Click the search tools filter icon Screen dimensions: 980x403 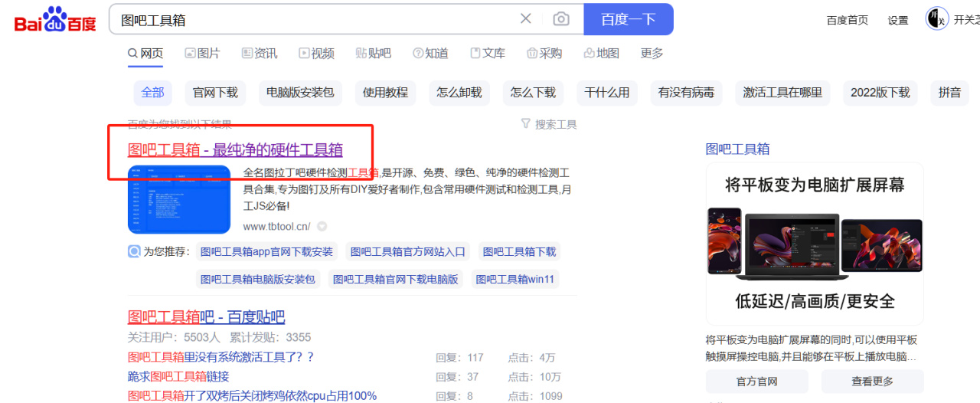[x=525, y=123]
